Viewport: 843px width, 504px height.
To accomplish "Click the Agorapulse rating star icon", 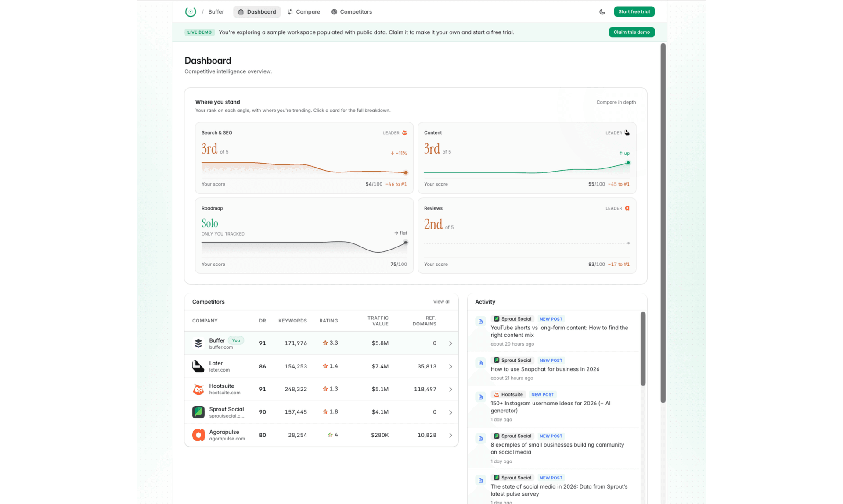I will pos(330,435).
